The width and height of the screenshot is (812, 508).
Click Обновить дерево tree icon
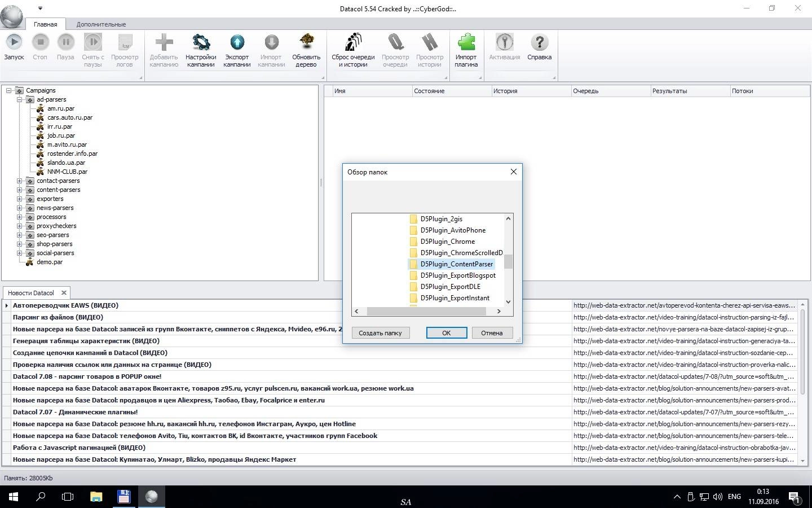coord(306,42)
